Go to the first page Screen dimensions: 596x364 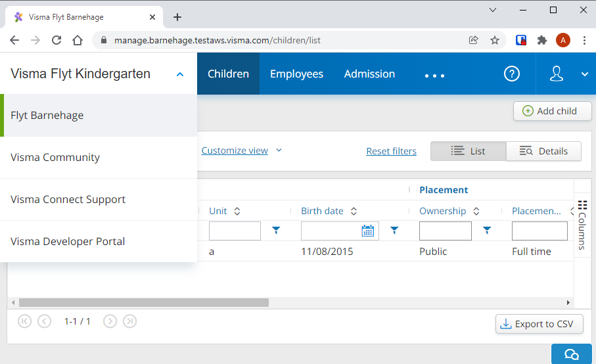tap(24, 321)
